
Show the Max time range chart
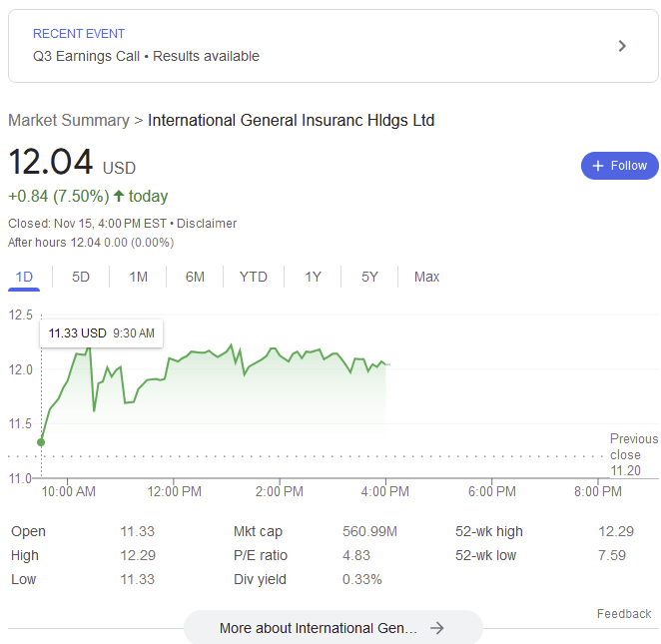[x=426, y=277]
